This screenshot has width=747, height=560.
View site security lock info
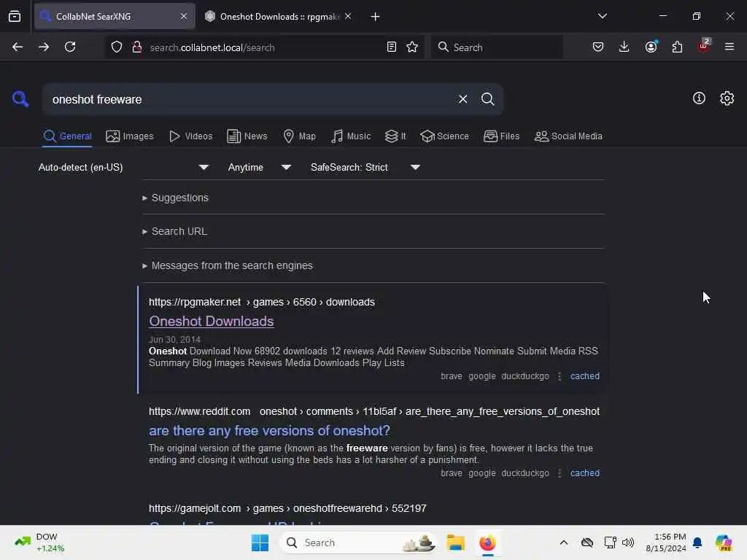pos(136,47)
